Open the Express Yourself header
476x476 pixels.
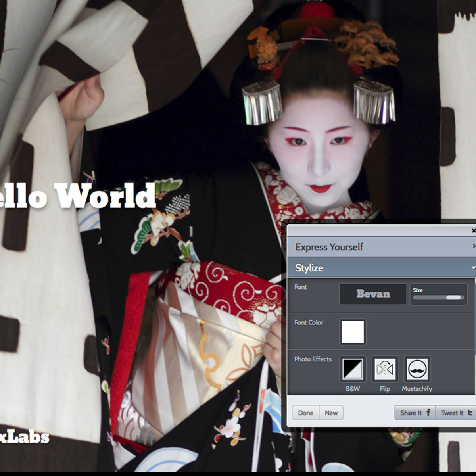(329, 247)
